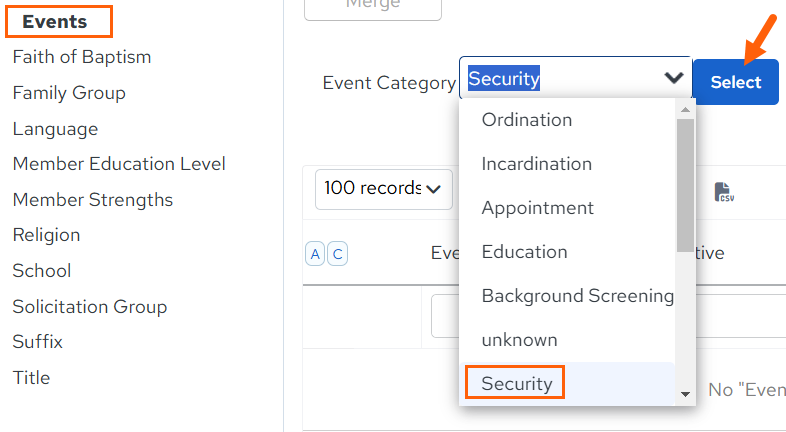The width and height of the screenshot is (786, 432).
Task: Click the 'C' filter badge
Action: pos(337,254)
